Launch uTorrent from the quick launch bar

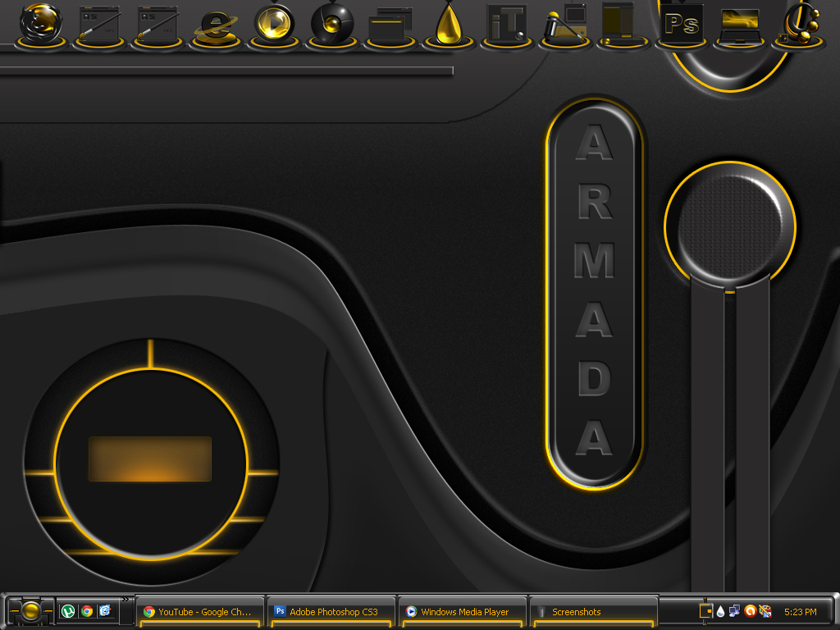pyautogui.click(x=68, y=611)
